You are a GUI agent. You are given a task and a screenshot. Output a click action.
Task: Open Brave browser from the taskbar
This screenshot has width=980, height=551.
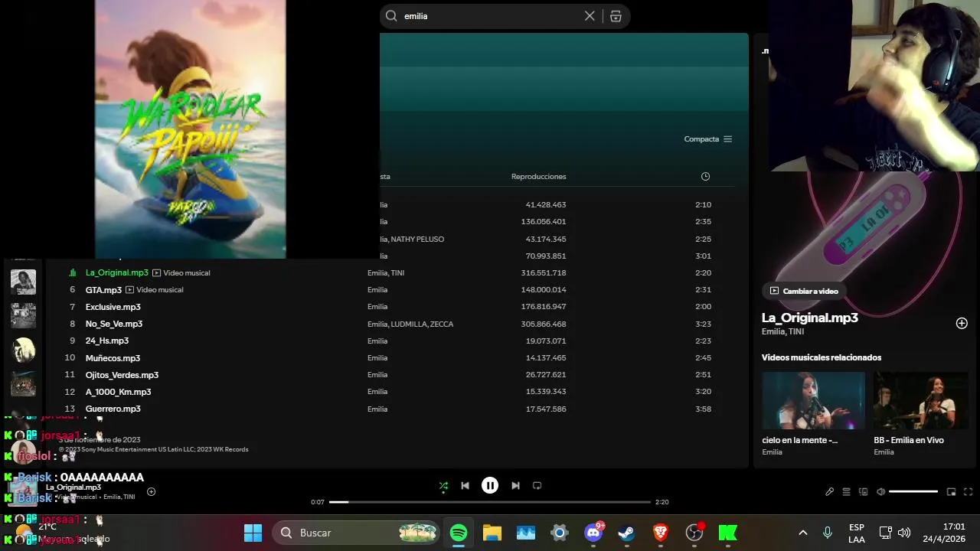(661, 533)
